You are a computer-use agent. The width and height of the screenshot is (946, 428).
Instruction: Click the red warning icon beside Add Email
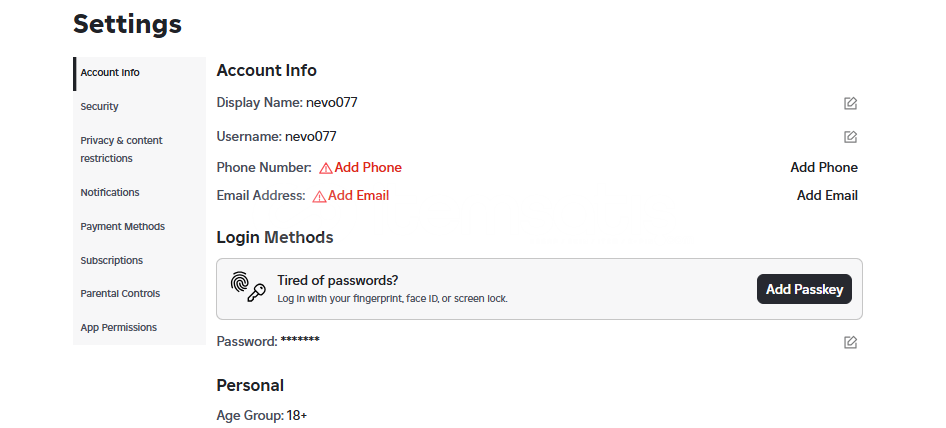(x=319, y=196)
